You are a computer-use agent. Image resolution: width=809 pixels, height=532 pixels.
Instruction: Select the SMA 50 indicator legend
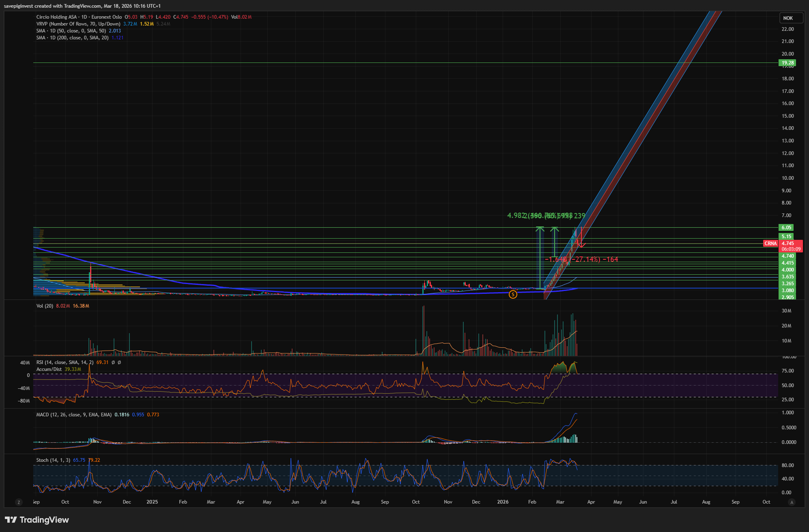[71, 31]
